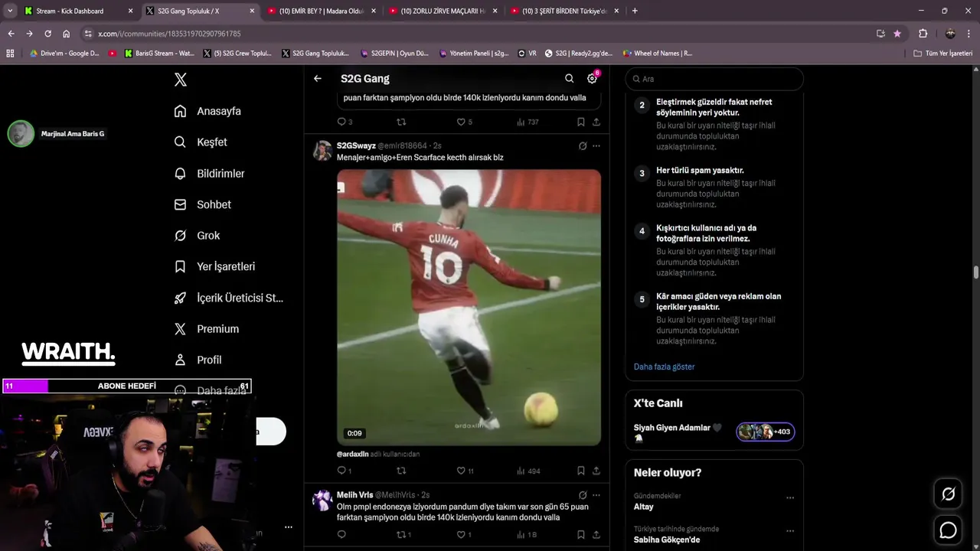This screenshot has height=551, width=980.
Task: Open apps grid in bookmarks bar
Action: click(x=10, y=54)
